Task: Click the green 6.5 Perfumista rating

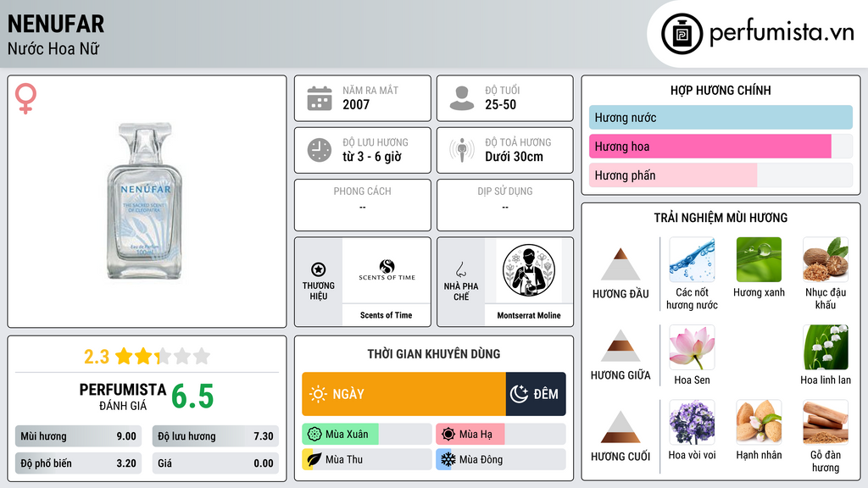Action: (x=192, y=396)
